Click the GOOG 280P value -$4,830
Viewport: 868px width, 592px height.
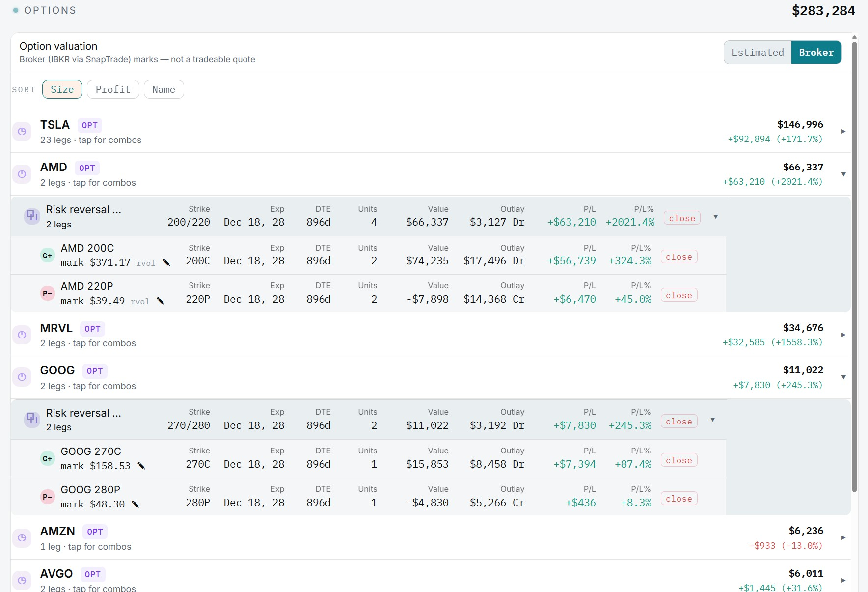(427, 503)
